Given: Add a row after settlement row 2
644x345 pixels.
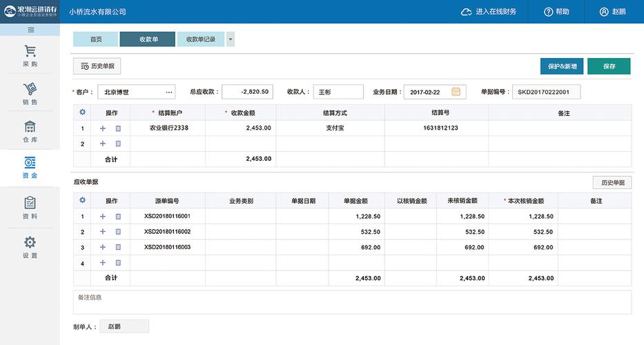Looking at the screenshot, I should (x=103, y=144).
